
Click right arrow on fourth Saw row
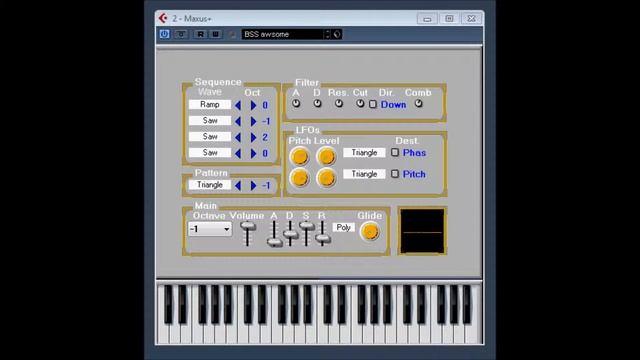click(253, 153)
